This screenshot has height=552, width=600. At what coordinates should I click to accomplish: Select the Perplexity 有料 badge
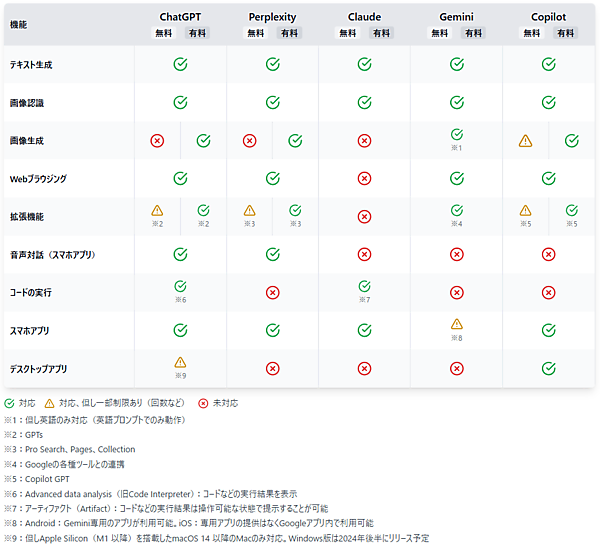(289, 33)
